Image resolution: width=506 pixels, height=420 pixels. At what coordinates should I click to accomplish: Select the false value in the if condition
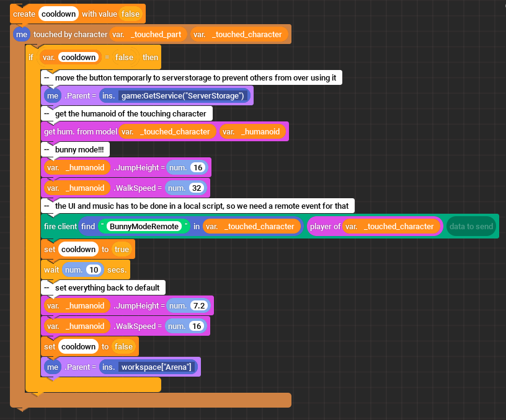point(124,58)
